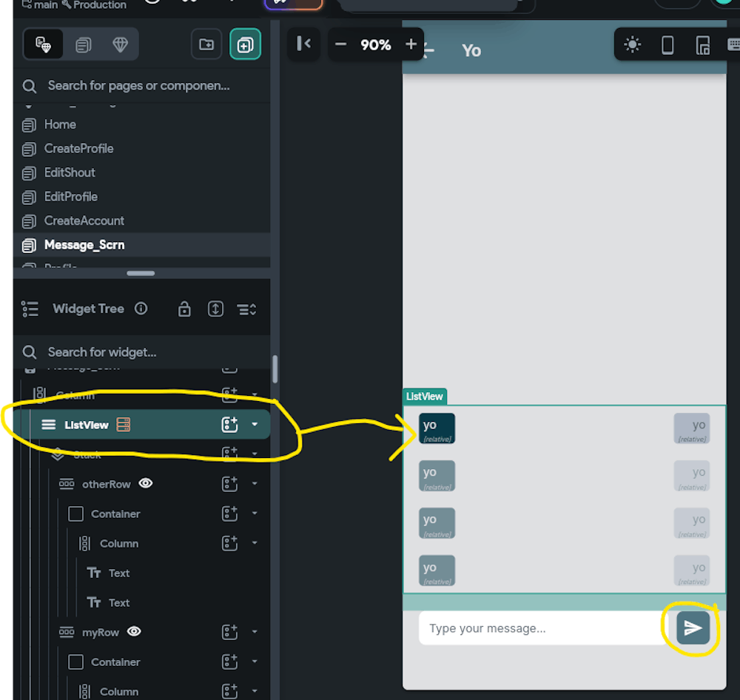Zoom out the canvas with minus button
This screenshot has height=700, width=740.
(340, 45)
